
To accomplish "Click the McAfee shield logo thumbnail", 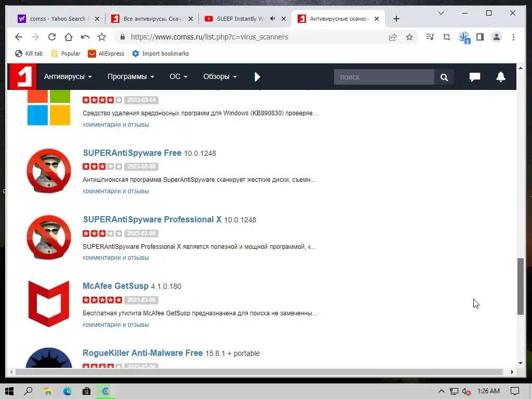I will click(x=49, y=303).
